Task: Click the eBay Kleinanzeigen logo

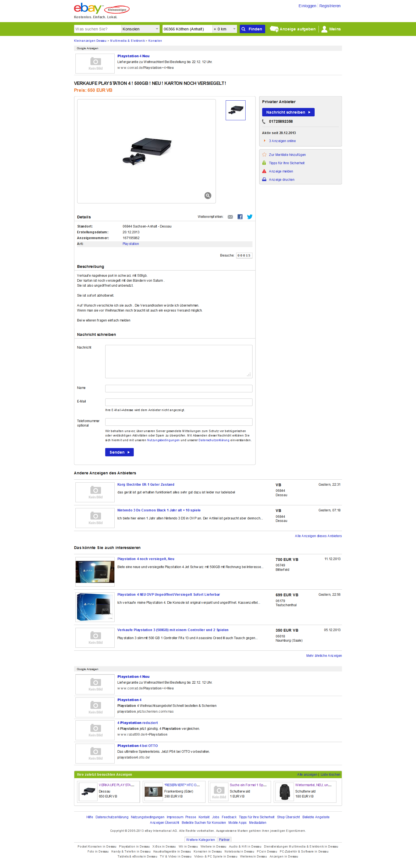Action: tap(101, 9)
